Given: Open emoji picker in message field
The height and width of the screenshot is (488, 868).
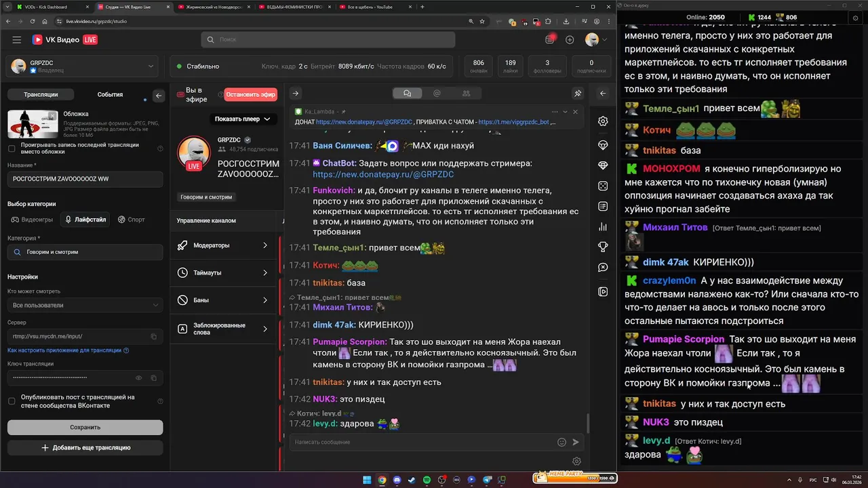Looking at the screenshot, I should (561, 442).
